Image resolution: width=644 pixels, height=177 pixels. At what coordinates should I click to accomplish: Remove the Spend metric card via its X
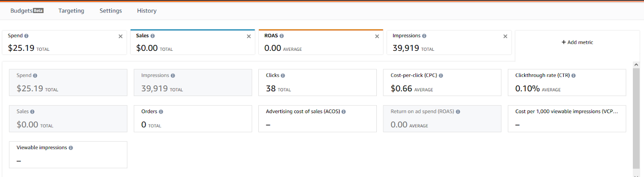click(120, 36)
